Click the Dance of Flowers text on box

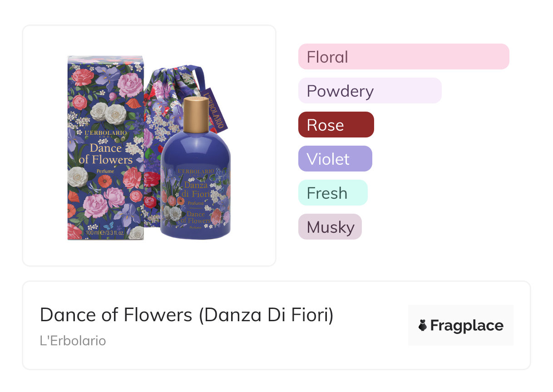[x=105, y=154]
